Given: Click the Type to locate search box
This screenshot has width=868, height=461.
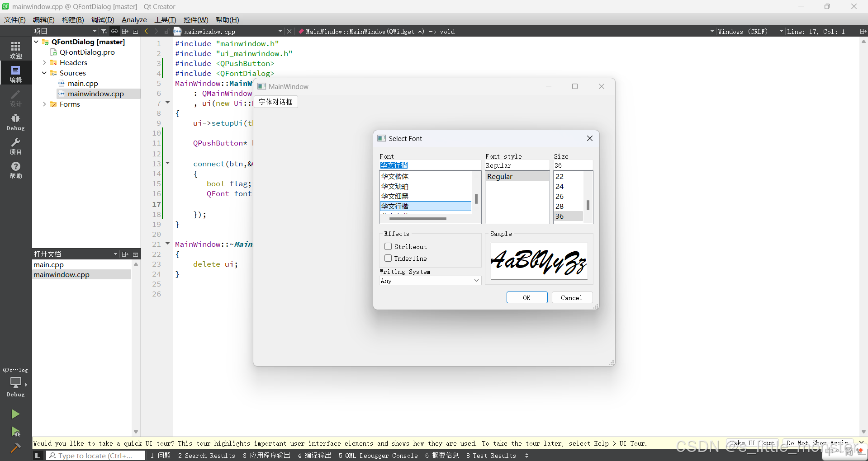Looking at the screenshot, I should pos(95,456).
